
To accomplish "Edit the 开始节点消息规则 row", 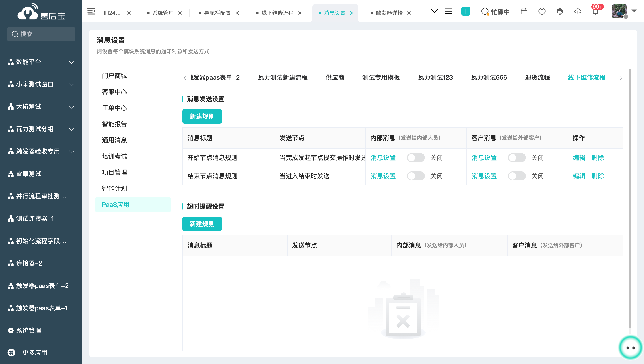I will point(579,158).
